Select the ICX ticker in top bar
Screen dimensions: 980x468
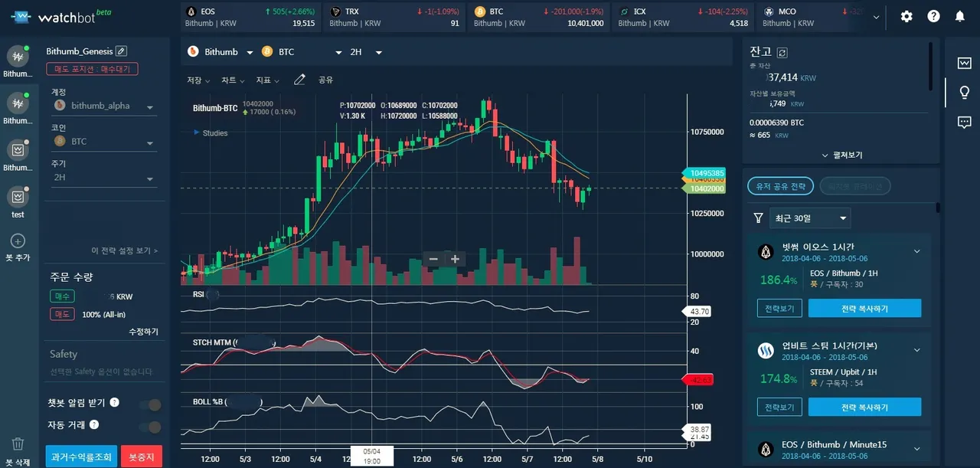pos(683,17)
